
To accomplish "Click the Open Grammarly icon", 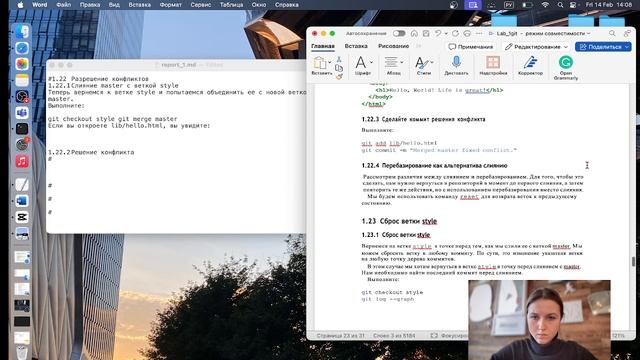I will point(566,62).
